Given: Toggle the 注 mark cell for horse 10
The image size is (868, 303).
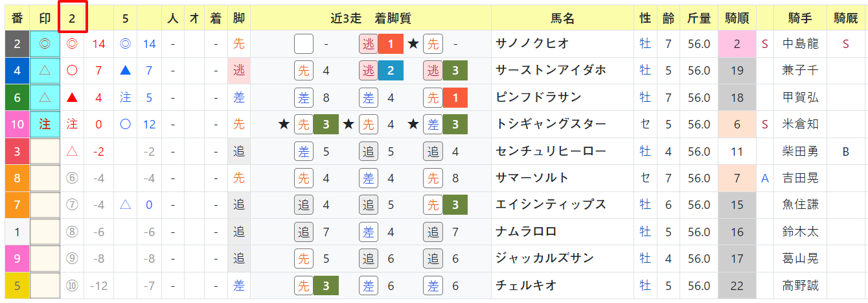Looking at the screenshot, I should point(45,124).
